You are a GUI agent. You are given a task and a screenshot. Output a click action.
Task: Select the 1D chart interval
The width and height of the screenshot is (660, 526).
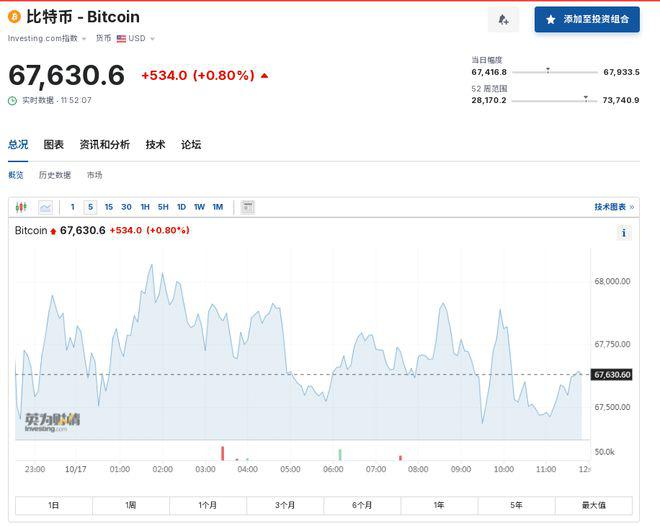coord(181,207)
